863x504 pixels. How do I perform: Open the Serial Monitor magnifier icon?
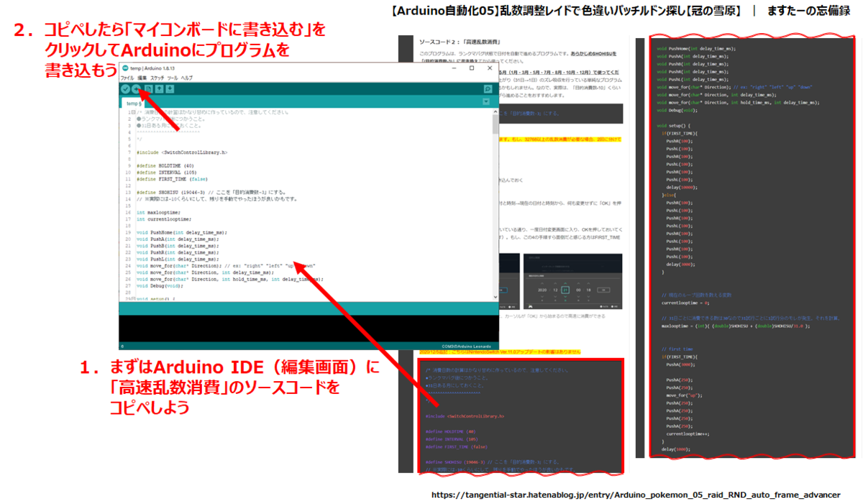click(x=488, y=88)
